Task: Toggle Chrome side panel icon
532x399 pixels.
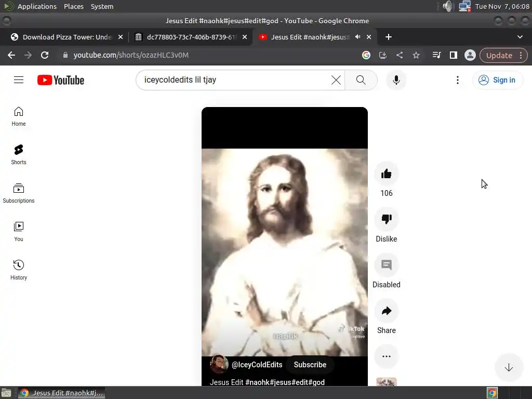Action: coord(453,55)
